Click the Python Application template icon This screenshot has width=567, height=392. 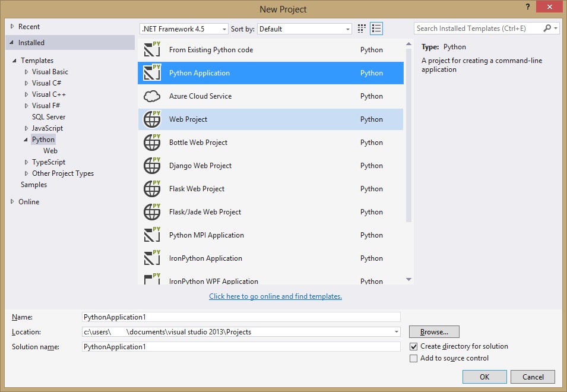click(152, 72)
